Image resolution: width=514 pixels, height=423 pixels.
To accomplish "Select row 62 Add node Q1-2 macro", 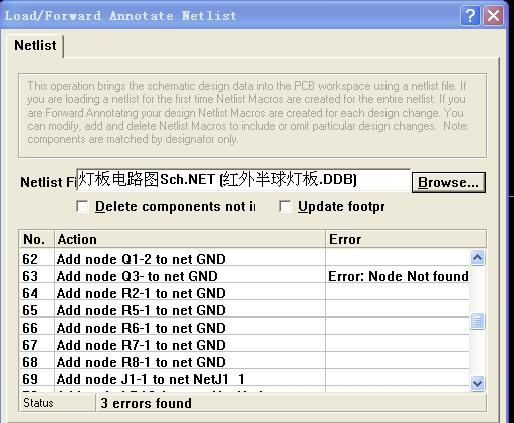I will tap(244, 259).
